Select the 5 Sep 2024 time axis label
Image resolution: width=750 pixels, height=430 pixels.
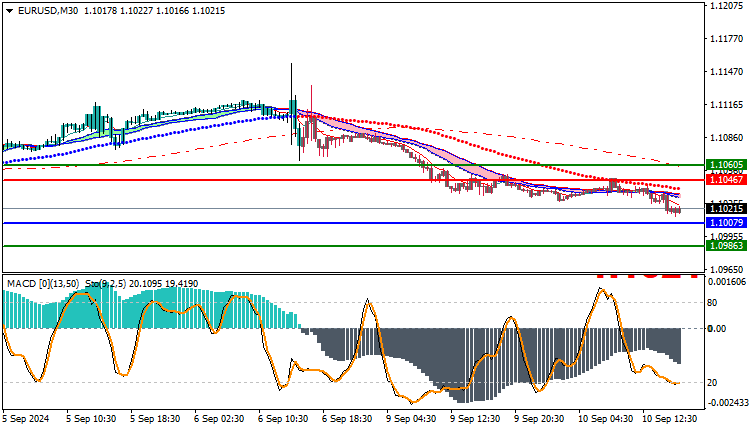pos(26,419)
